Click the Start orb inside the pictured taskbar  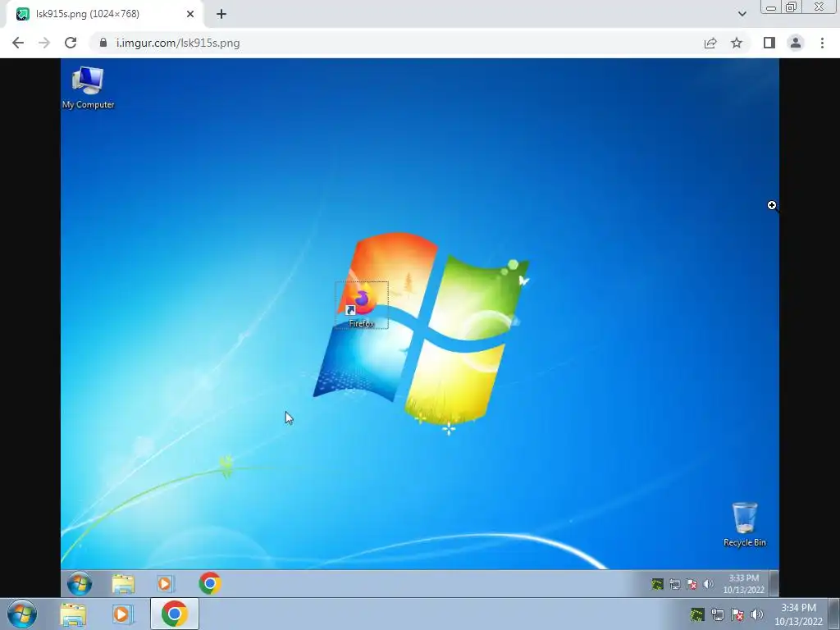[x=80, y=583]
